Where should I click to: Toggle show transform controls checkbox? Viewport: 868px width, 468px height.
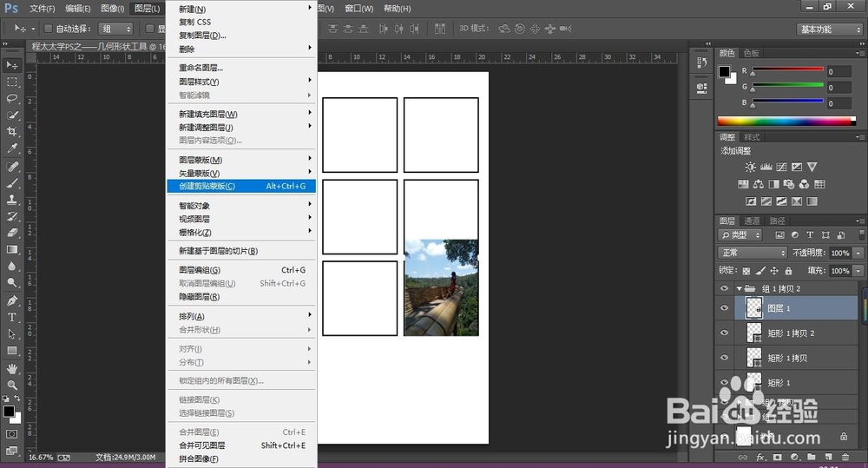tap(149, 29)
